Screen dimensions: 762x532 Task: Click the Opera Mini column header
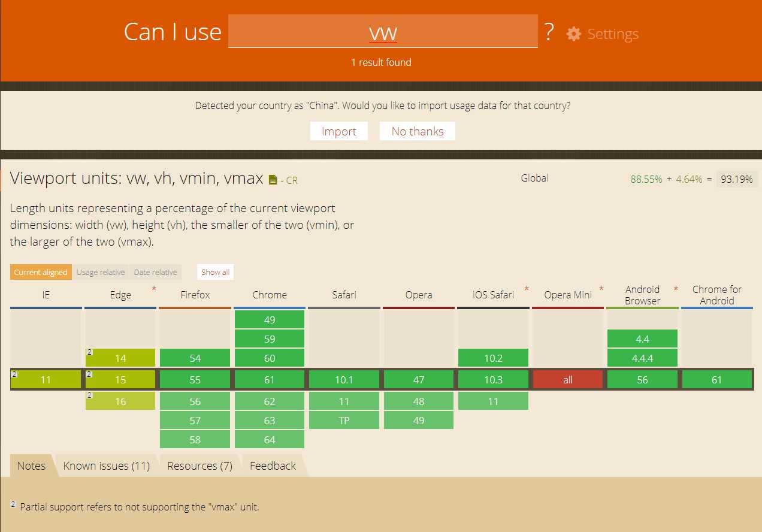tap(568, 295)
